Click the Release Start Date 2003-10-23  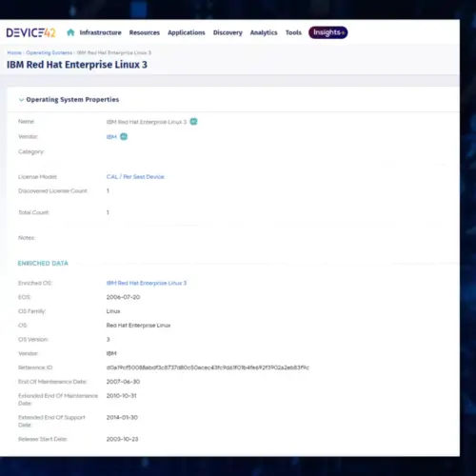click(123, 439)
